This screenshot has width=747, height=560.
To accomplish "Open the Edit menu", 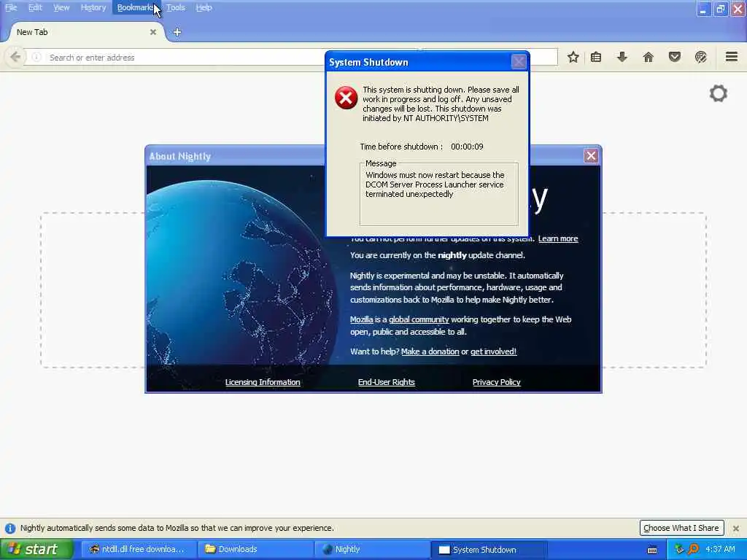I will [x=35, y=7].
